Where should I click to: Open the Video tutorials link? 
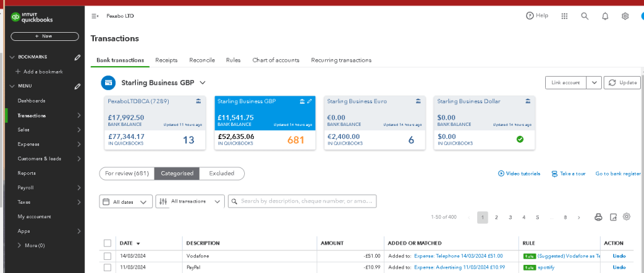click(519, 174)
